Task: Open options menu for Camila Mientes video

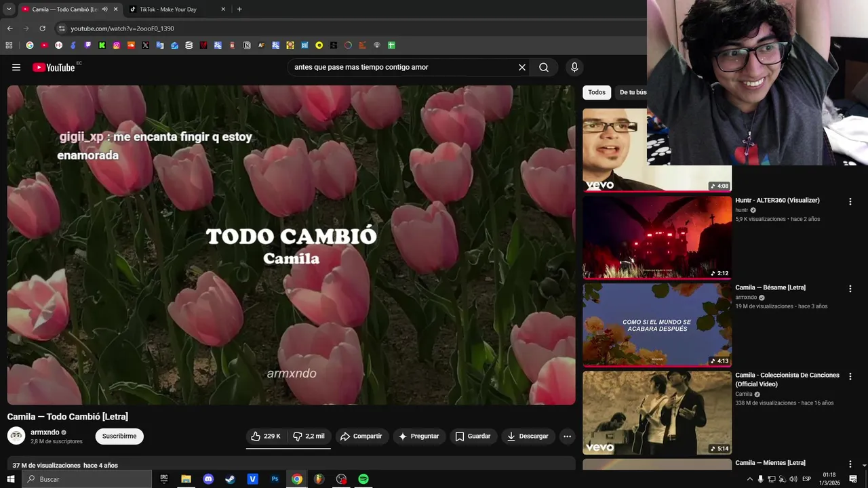Action: [850, 464]
